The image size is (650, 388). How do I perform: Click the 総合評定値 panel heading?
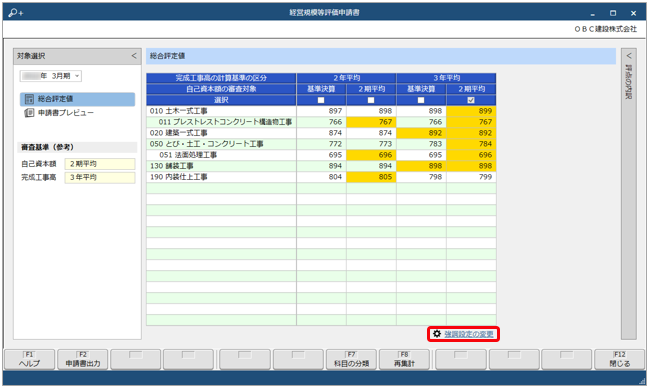[x=167, y=56]
